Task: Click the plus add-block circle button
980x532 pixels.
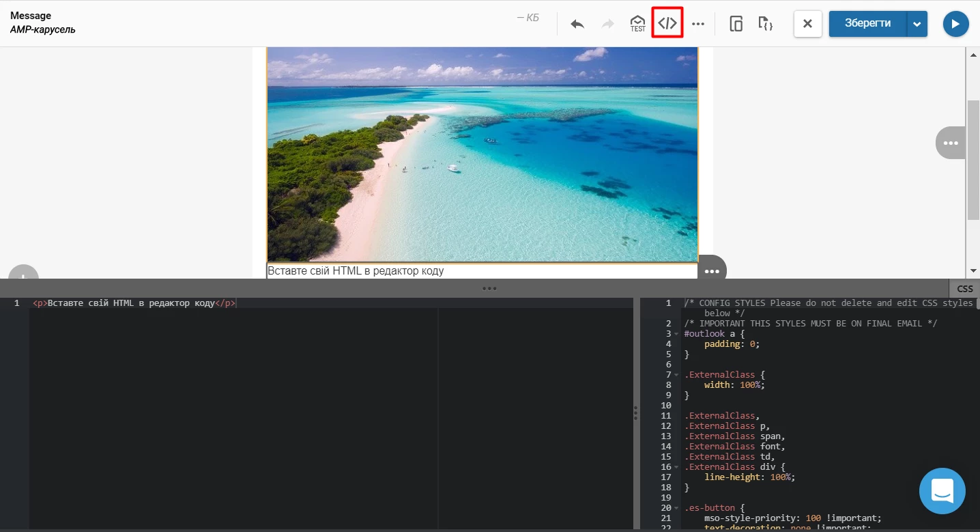Action: 23,273
